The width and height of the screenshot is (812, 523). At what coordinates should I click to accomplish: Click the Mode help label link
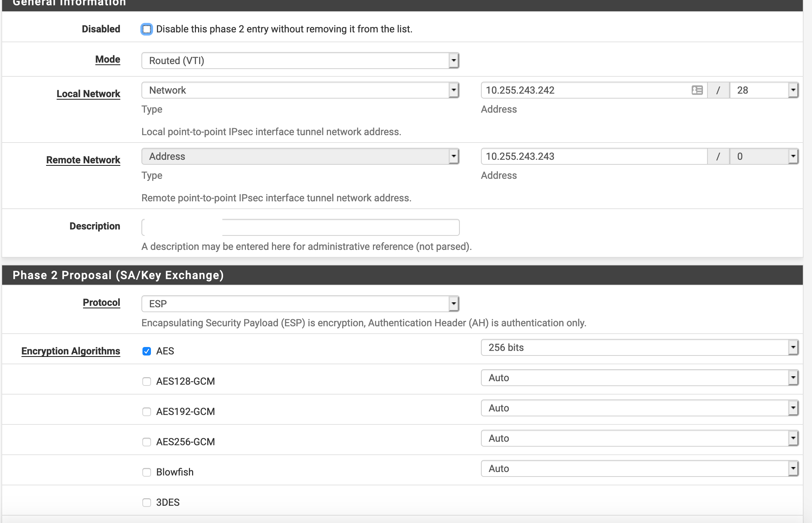pyautogui.click(x=108, y=59)
